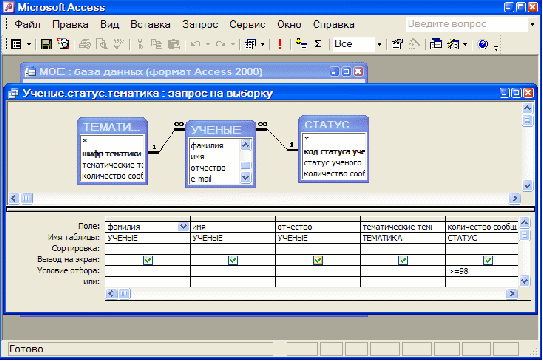Click the УЧЕНЫЕ field list scroll-up arrow
Viewport: 543px width, 361px height.
point(245,145)
